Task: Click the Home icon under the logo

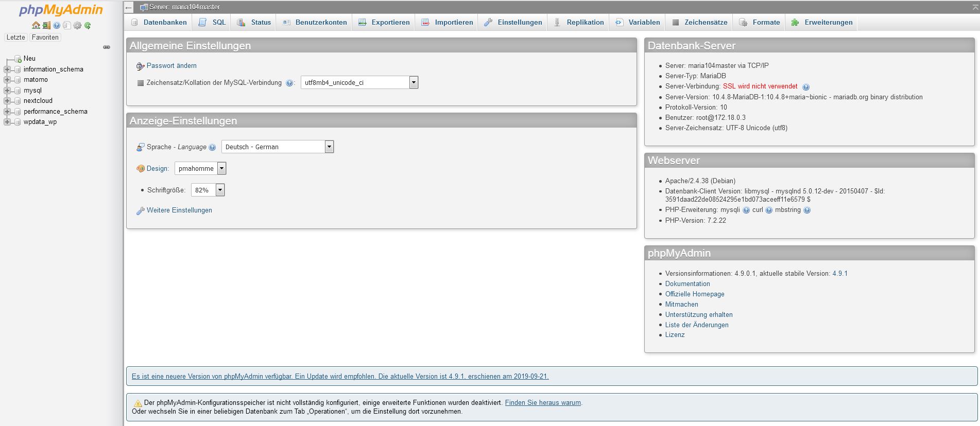Action: pos(36,25)
